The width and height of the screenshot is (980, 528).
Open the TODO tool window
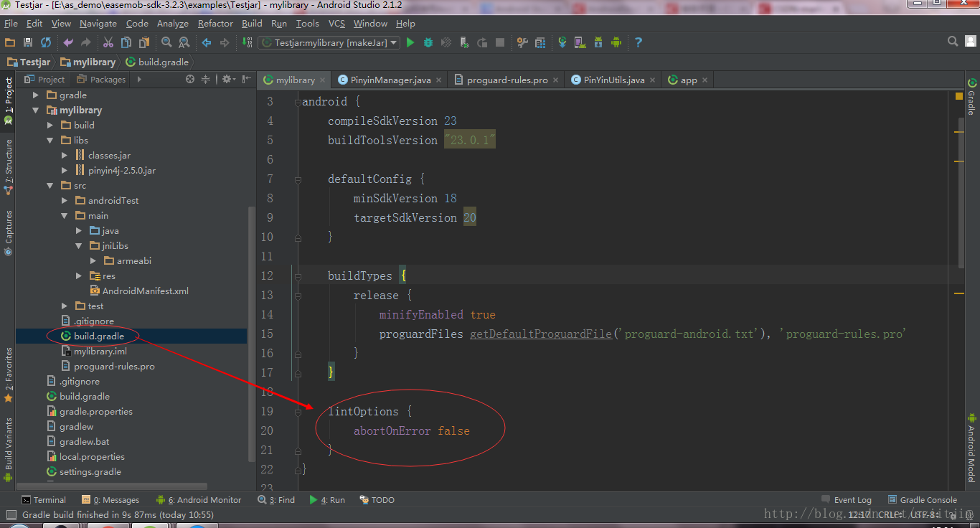click(x=377, y=500)
